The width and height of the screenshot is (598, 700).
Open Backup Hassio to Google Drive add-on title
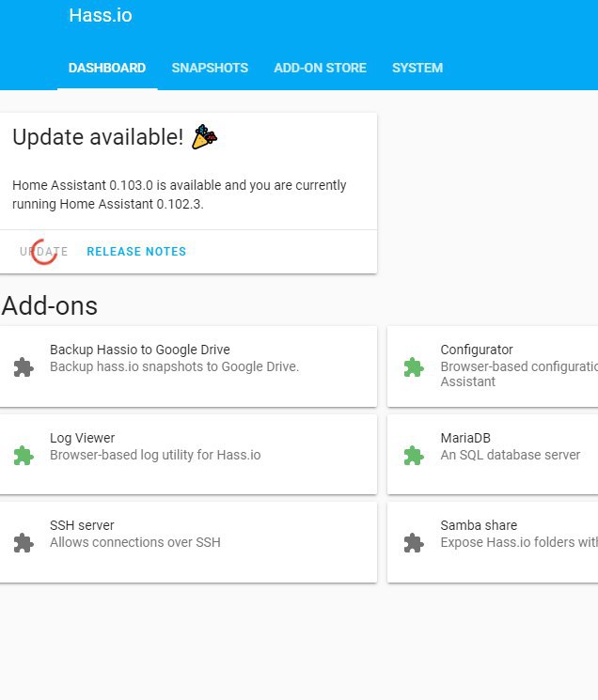pos(140,350)
